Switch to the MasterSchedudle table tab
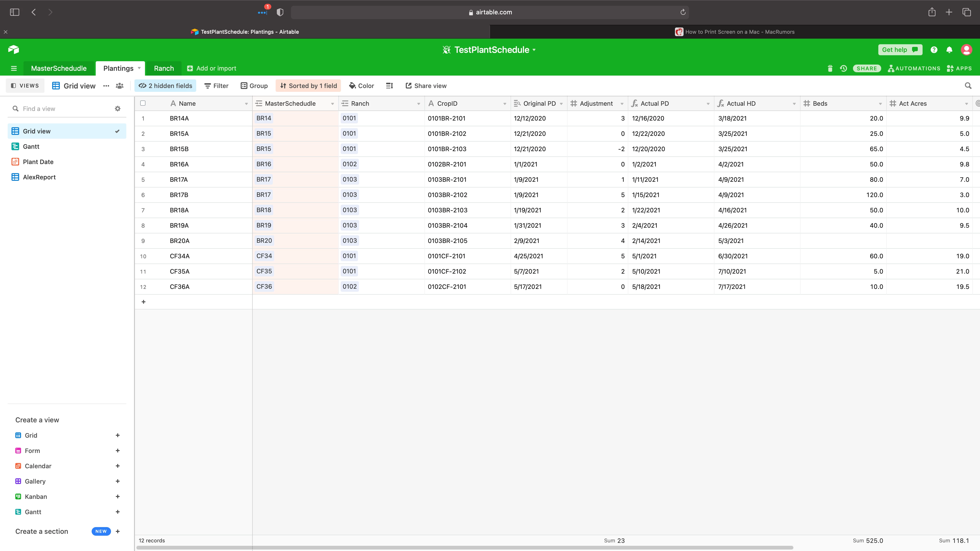 [59, 68]
